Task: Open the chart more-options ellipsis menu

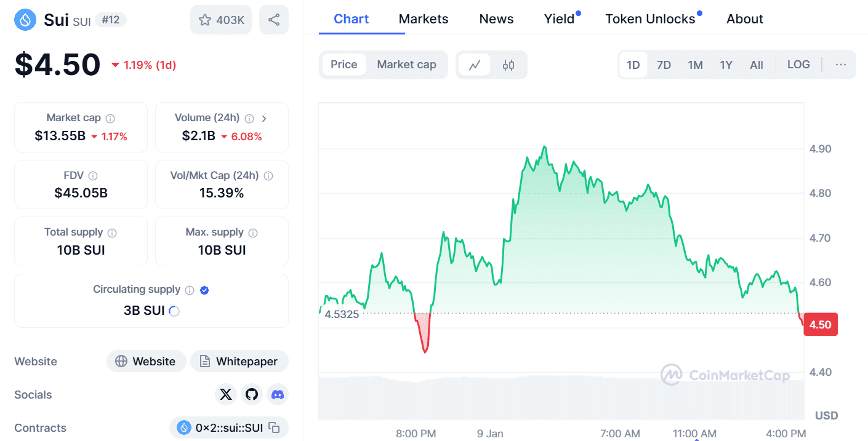Action: pos(840,64)
